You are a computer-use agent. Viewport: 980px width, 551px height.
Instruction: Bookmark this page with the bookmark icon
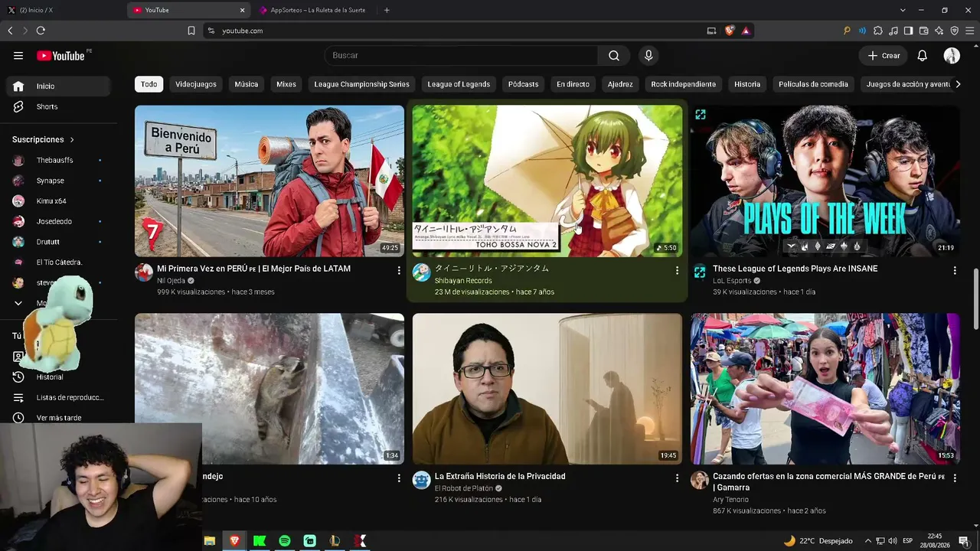(191, 31)
